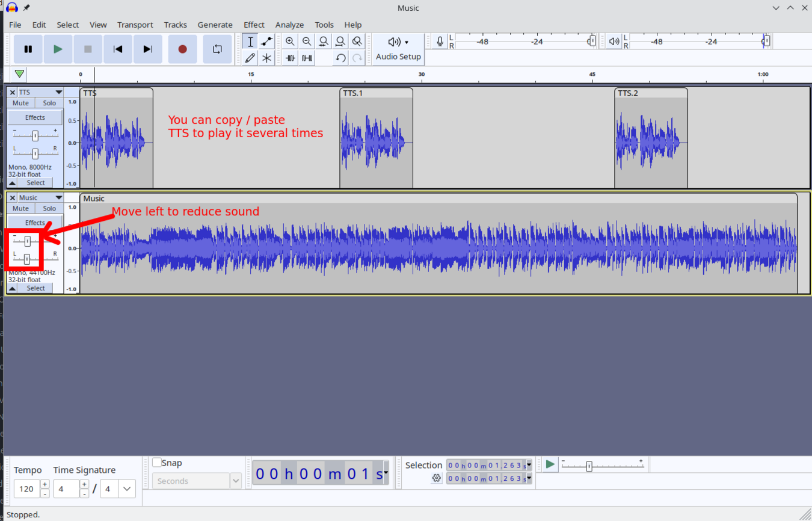
Task: Click the Undo arrow icon
Action: click(x=340, y=58)
